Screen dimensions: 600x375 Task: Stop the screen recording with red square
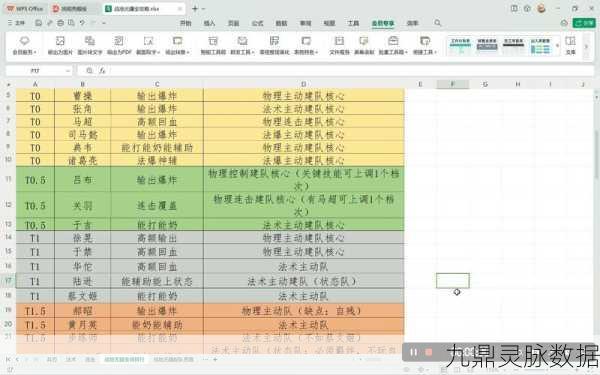(x=429, y=352)
